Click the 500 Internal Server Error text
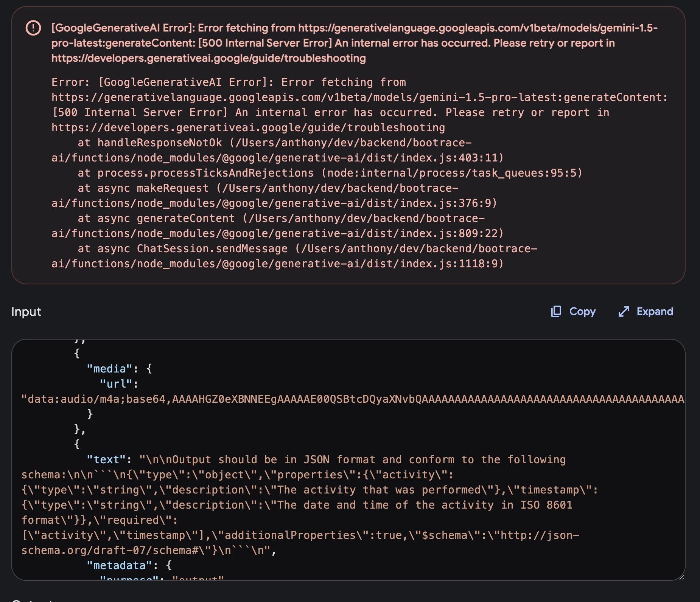Image resolution: width=700 pixels, height=602 pixels. click(265, 43)
